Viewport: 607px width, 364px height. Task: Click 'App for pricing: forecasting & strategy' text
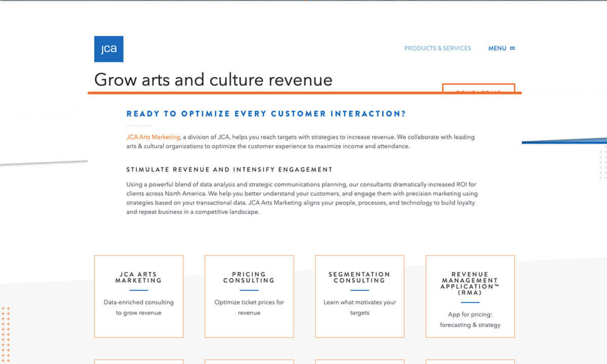click(470, 320)
